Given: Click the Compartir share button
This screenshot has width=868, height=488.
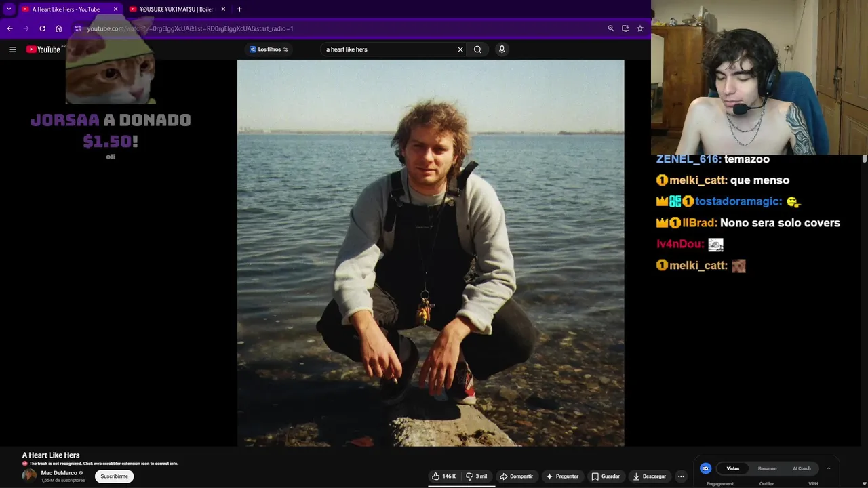Looking at the screenshot, I should (517, 476).
